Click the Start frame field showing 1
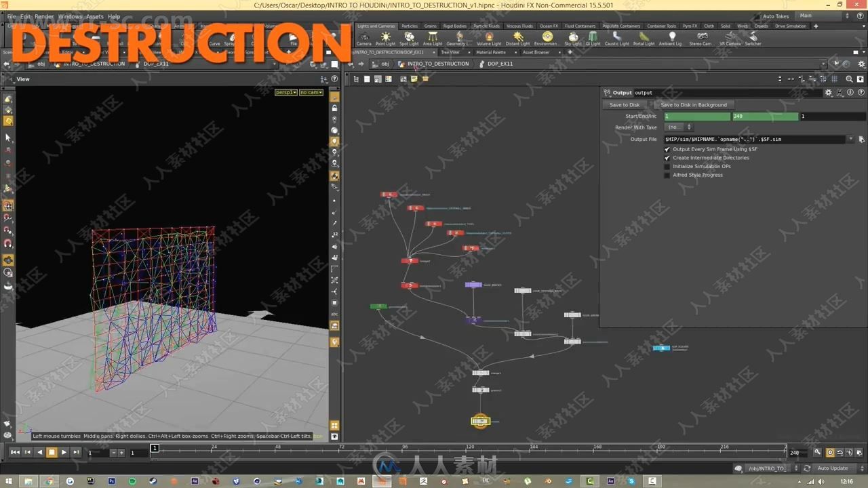The width and height of the screenshot is (868, 488). click(697, 116)
